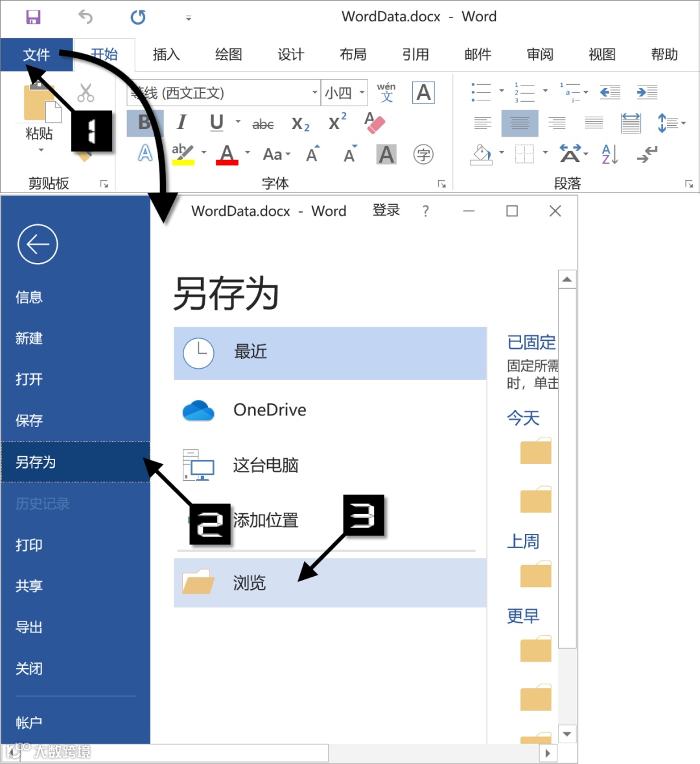The image size is (700, 764).
Task: Click the character border A icon
Action: 424,93
